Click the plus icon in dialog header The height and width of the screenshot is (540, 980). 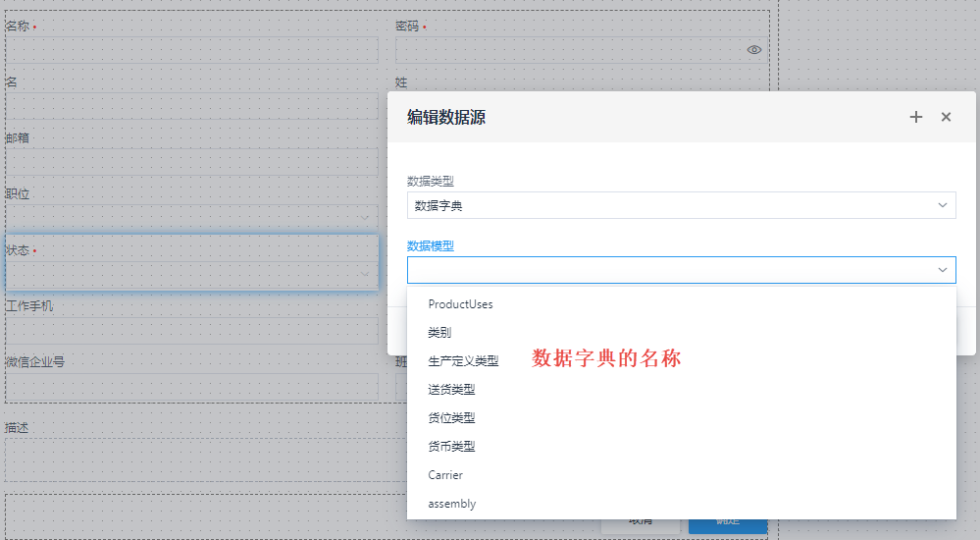click(x=915, y=117)
